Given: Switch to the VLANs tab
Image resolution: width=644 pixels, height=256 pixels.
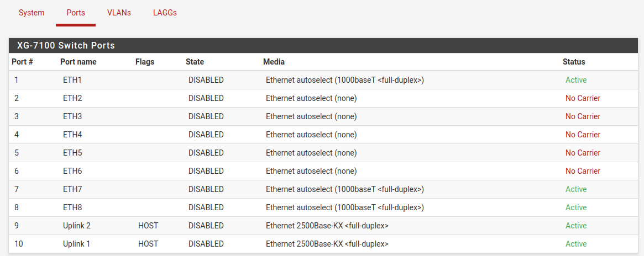Looking at the screenshot, I should coord(119,13).
